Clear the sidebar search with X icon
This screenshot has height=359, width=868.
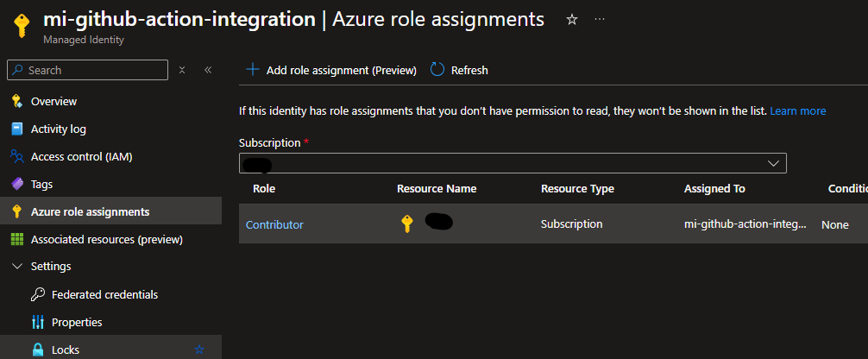[x=182, y=70]
